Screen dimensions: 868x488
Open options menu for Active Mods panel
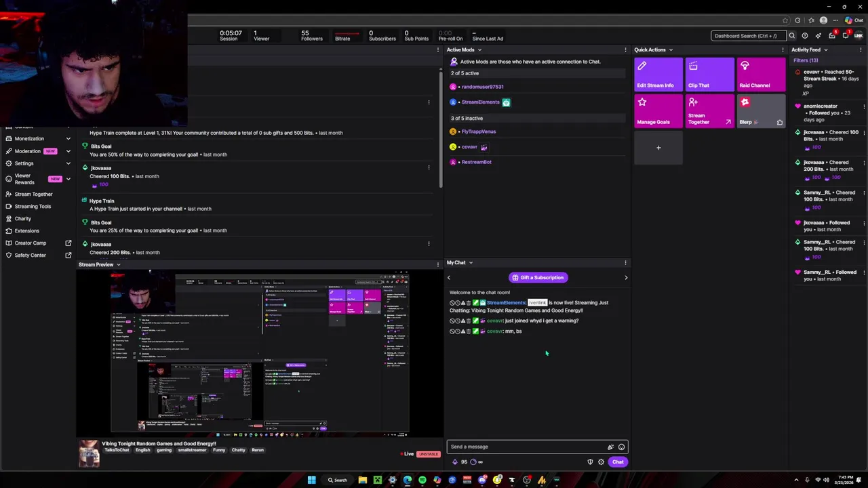(625, 50)
